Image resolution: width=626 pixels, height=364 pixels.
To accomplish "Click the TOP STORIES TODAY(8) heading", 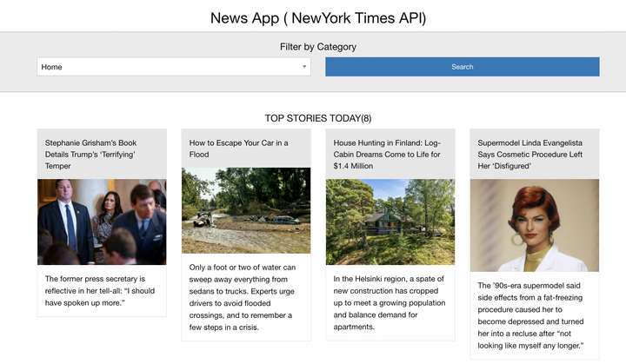I will pos(318,118).
